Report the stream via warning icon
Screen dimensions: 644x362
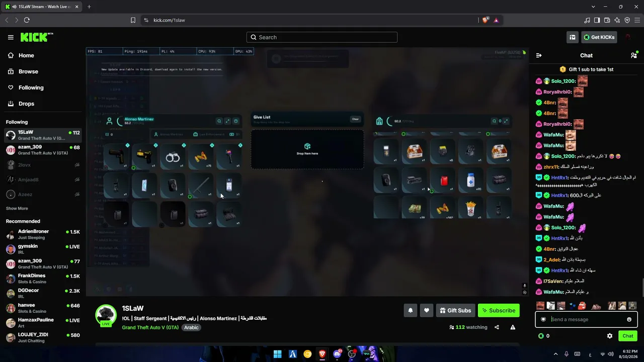pyautogui.click(x=513, y=327)
